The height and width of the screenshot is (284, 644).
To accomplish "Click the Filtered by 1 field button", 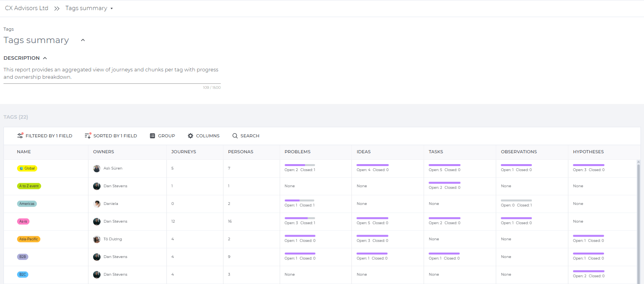I will pyautogui.click(x=45, y=136).
